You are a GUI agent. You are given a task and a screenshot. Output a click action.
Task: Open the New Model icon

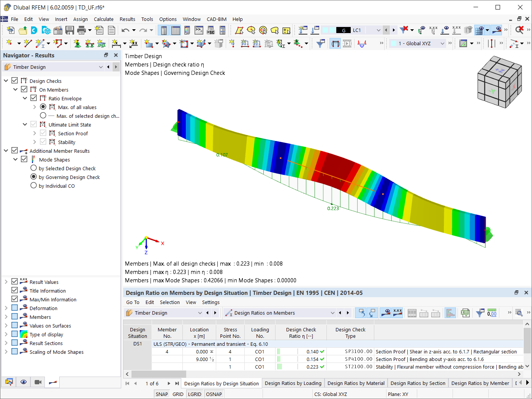[x=10, y=30]
